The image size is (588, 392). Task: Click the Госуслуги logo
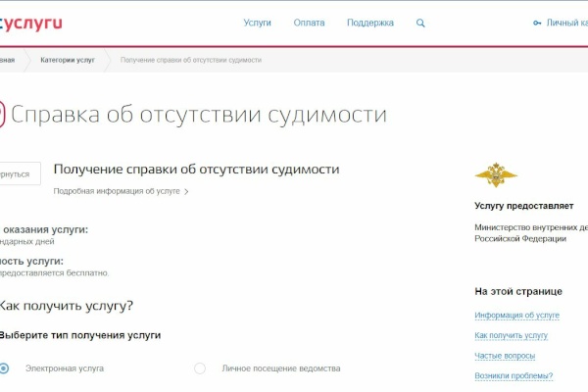click(x=30, y=24)
